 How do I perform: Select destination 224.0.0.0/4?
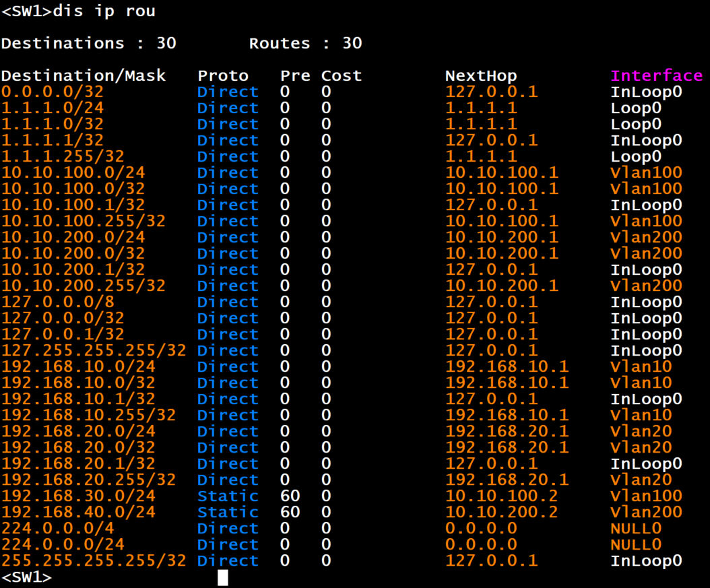click(x=58, y=529)
